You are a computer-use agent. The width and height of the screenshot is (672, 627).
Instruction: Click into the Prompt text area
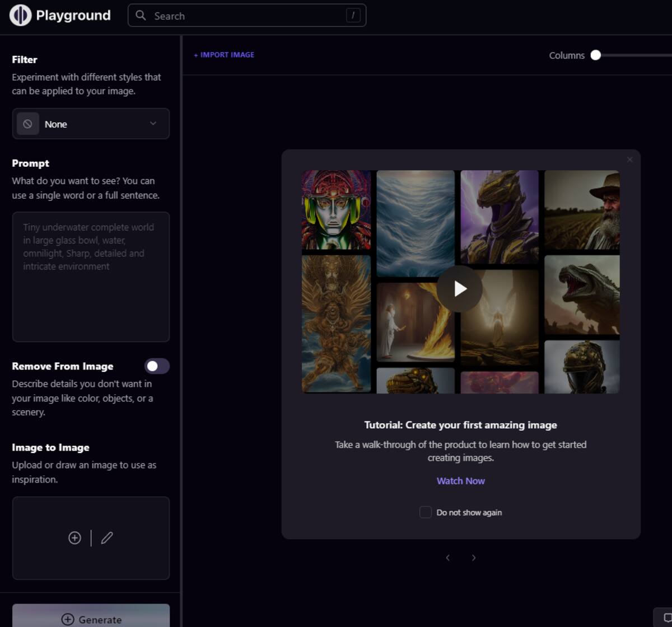coord(91,277)
